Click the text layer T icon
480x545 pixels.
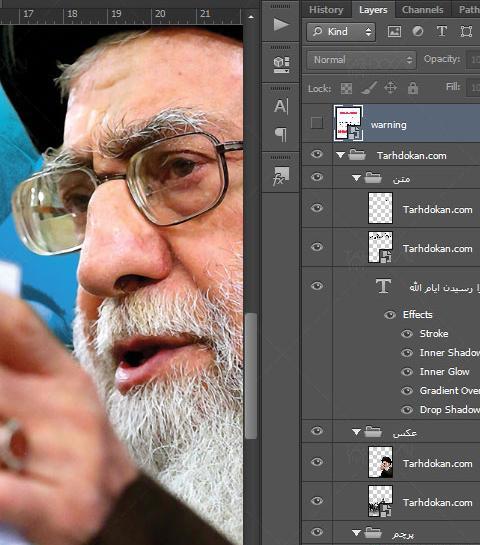pyautogui.click(x=384, y=286)
